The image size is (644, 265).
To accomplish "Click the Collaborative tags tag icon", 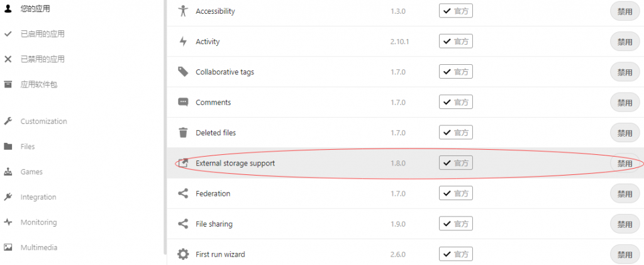I will tap(183, 72).
